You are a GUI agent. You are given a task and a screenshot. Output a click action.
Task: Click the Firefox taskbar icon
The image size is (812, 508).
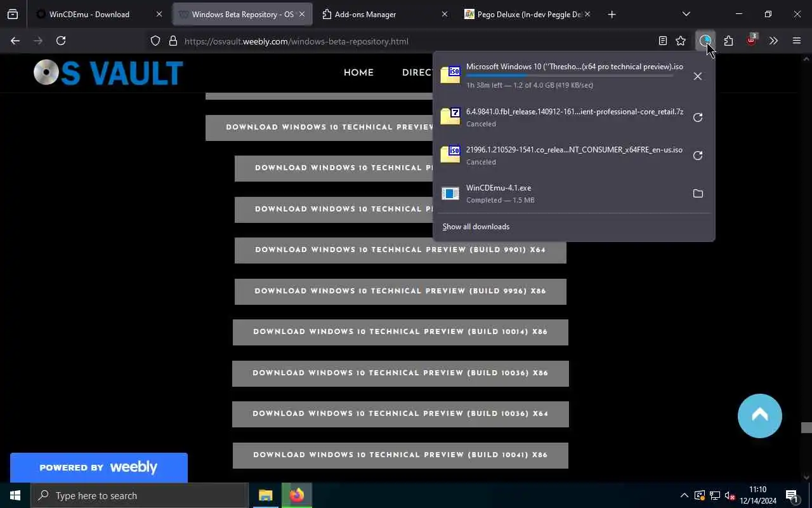[x=296, y=495]
